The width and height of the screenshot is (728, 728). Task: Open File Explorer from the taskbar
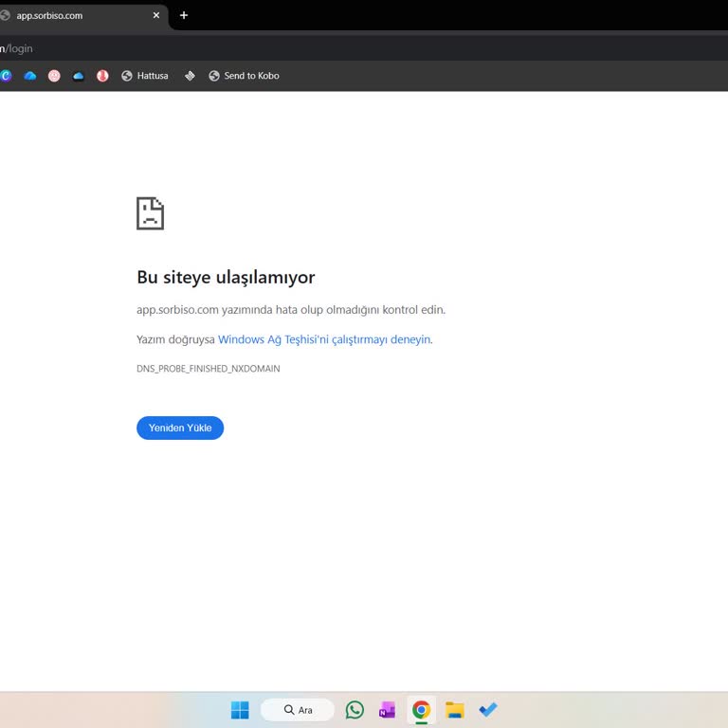[455, 709]
